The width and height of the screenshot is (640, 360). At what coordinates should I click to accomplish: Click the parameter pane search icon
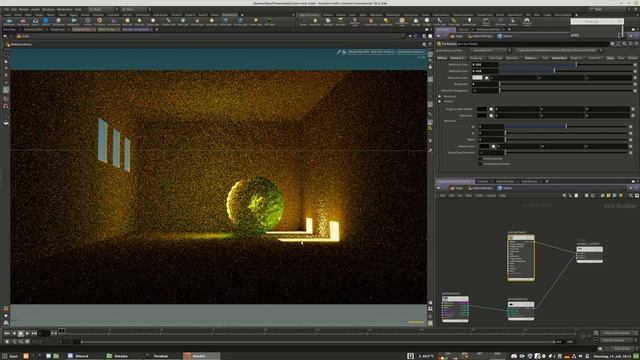[x=624, y=44]
